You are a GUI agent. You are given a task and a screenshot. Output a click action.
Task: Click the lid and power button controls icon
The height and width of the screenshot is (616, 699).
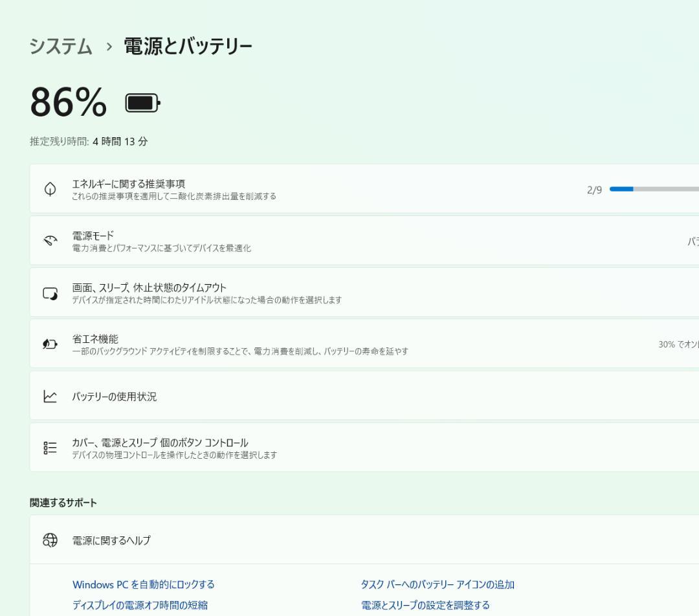[x=49, y=447]
